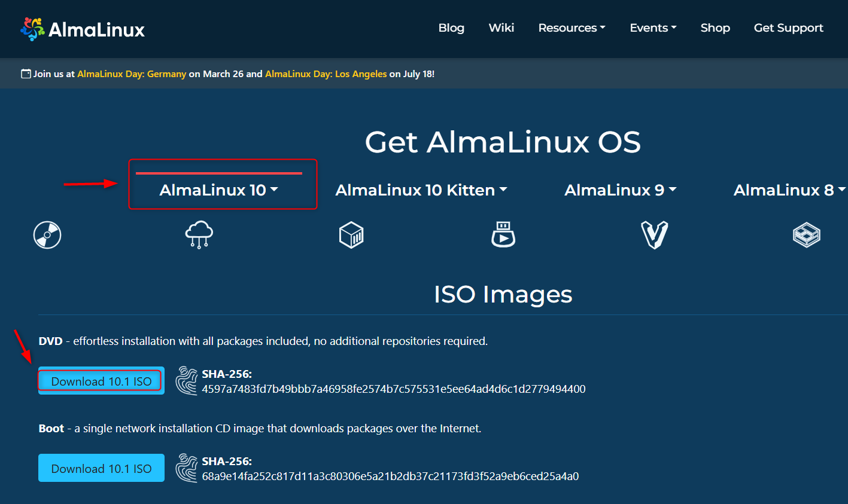Open Vagrant images via the V icon
Viewport: 848px width, 504px height.
pos(655,234)
